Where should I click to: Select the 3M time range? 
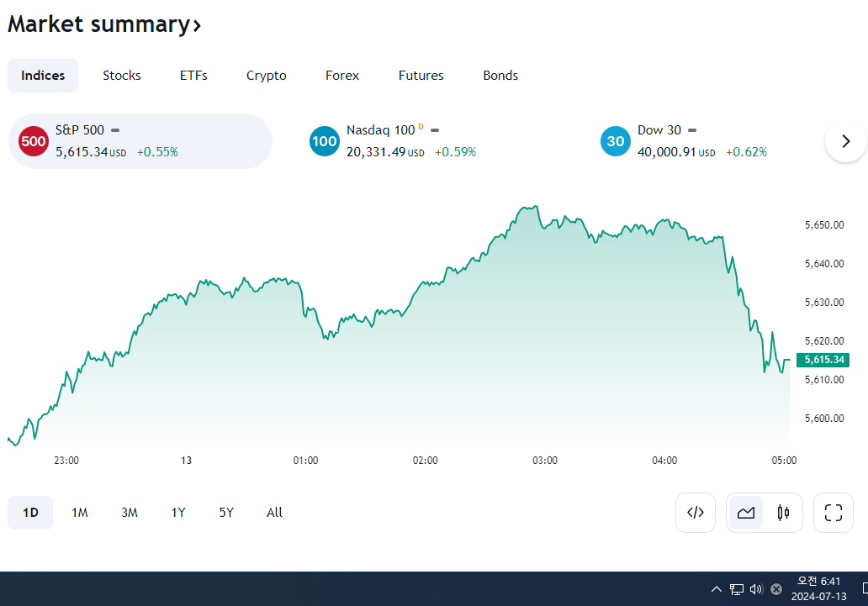point(129,513)
